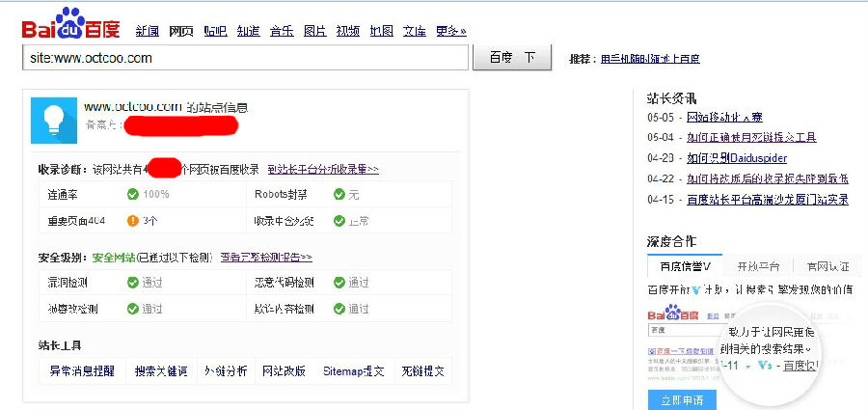Screen dimensions: 868x410
Task: Open the 外链分析 webmaster tool
Action: [x=226, y=371]
